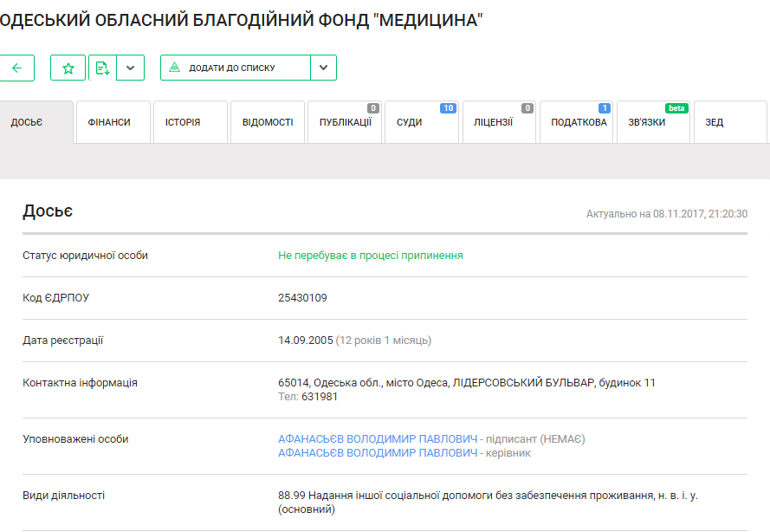This screenshot has width=770, height=532.
Task: Open the керівник Афанасьєв Володимир Павлович link
Action: pyautogui.click(x=378, y=453)
